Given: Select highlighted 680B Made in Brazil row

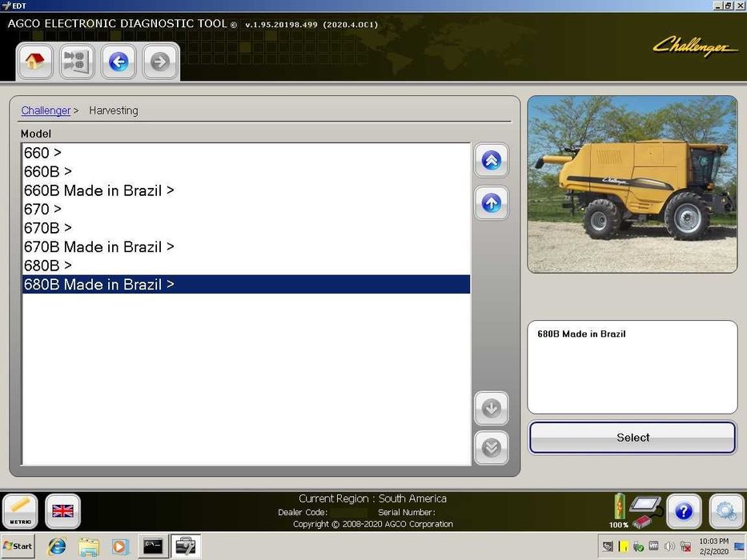Looking at the screenshot, I should (x=246, y=284).
